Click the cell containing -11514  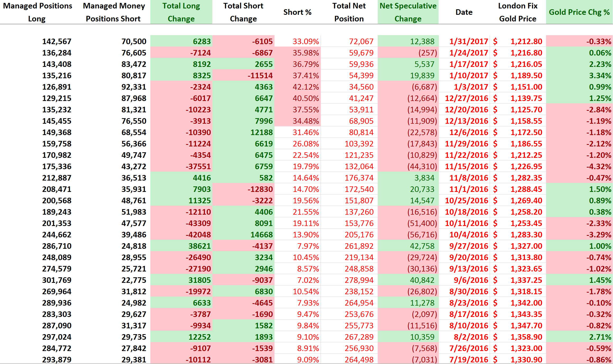point(243,75)
